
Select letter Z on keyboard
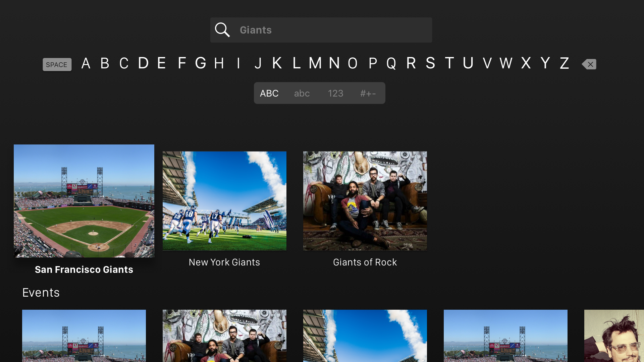(x=565, y=63)
